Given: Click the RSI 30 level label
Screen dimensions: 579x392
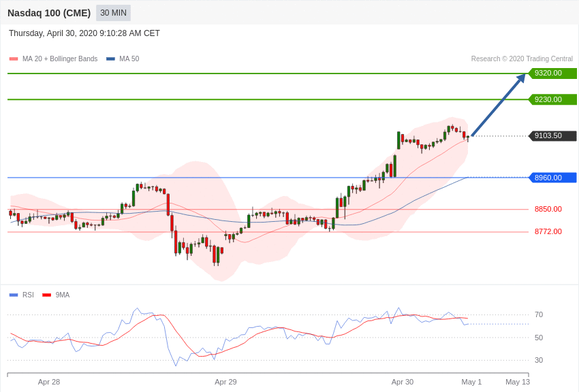Looking at the screenshot, I should point(539,360).
